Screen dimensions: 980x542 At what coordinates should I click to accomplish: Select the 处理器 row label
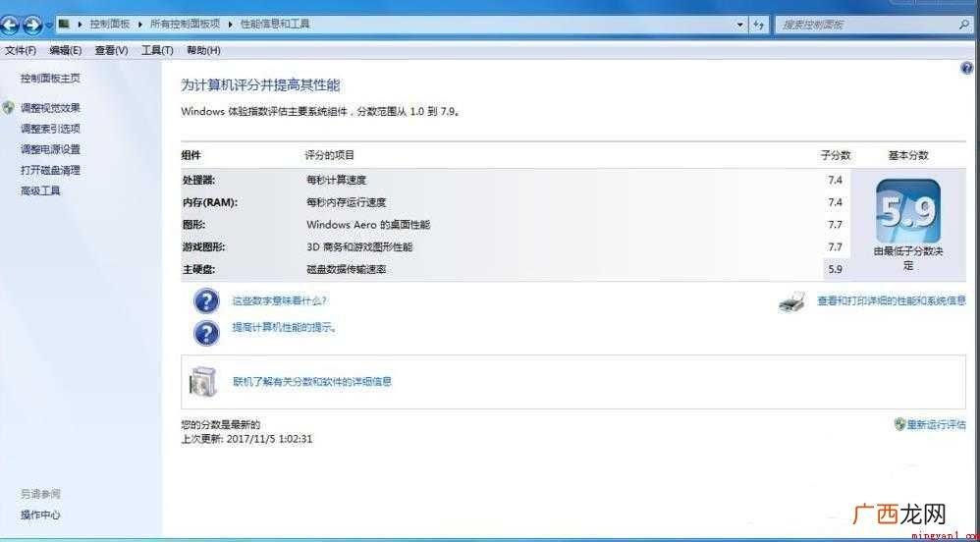pos(198,180)
